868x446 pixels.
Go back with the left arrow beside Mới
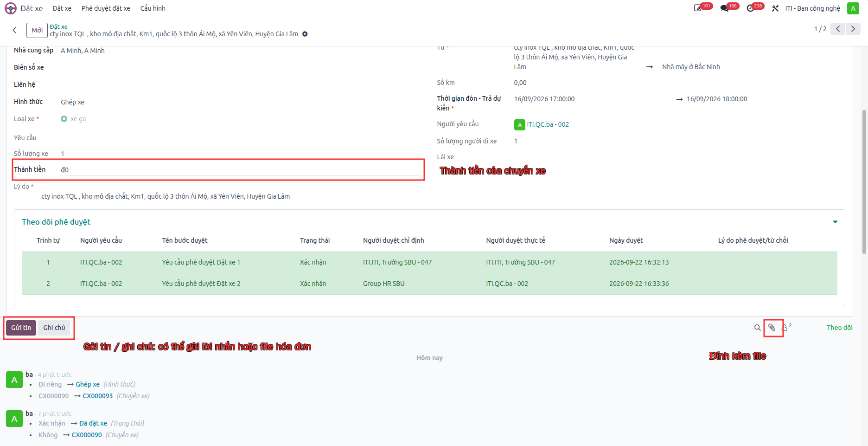[15, 30]
